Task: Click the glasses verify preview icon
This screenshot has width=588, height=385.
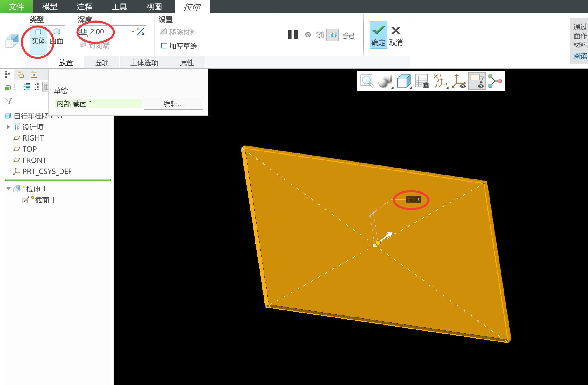Action: (348, 35)
